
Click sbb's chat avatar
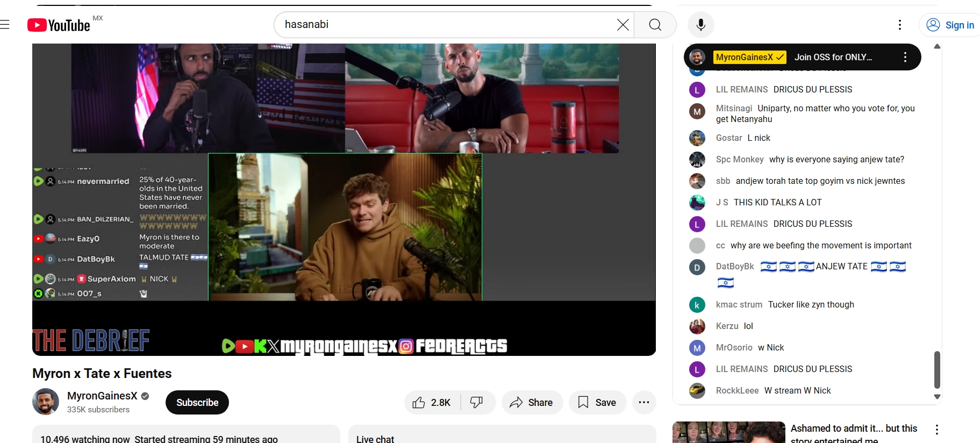tap(697, 181)
